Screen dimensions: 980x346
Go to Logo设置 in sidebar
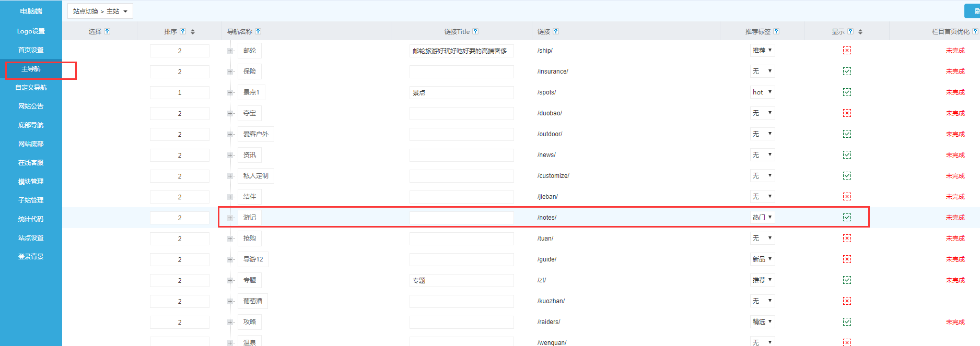click(x=31, y=31)
